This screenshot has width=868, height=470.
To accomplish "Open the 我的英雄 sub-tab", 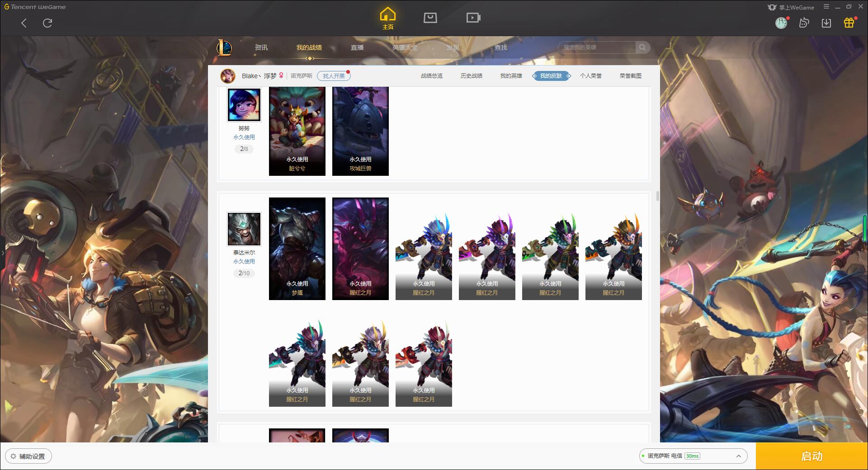I will (511, 76).
